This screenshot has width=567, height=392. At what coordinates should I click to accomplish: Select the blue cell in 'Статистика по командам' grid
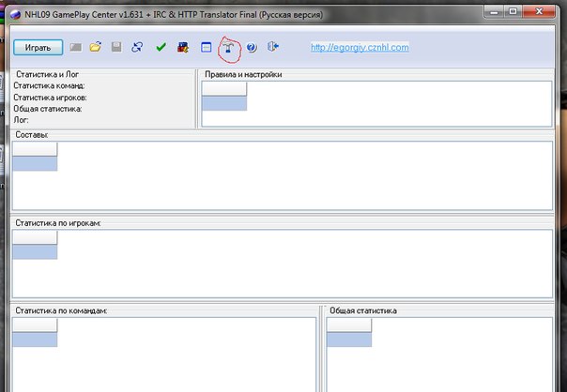pyautogui.click(x=35, y=339)
